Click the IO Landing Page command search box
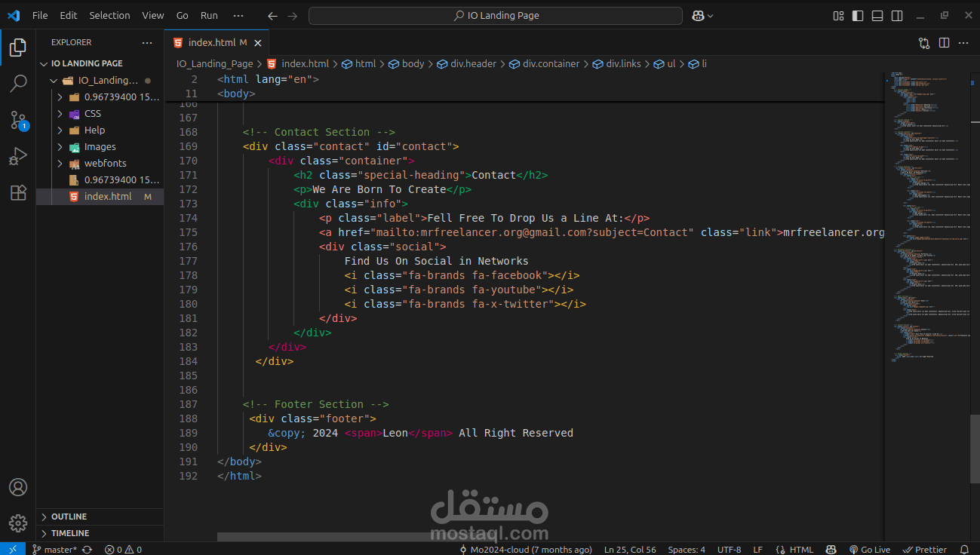Screen dimensions: 980x555 (496, 16)
